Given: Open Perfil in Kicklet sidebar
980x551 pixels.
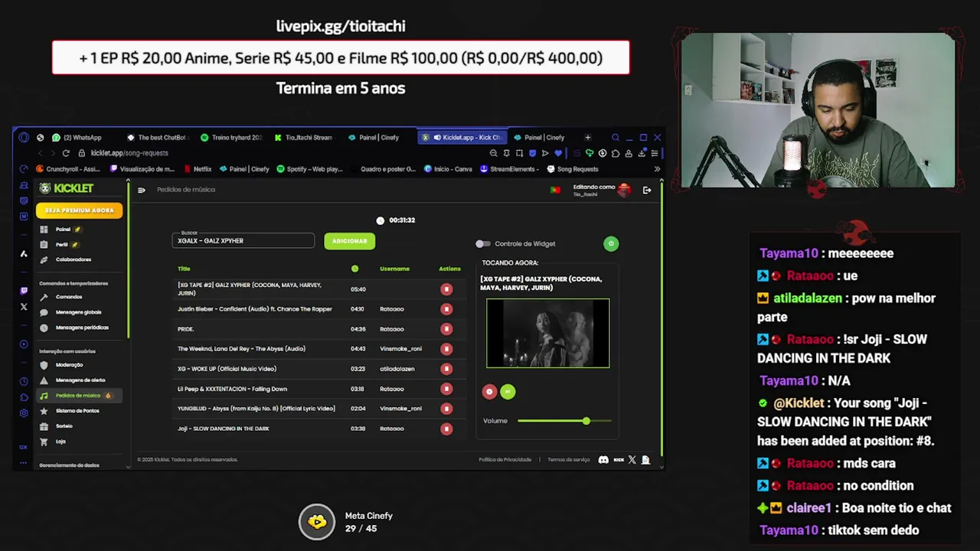Looking at the screenshot, I should tap(62, 245).
